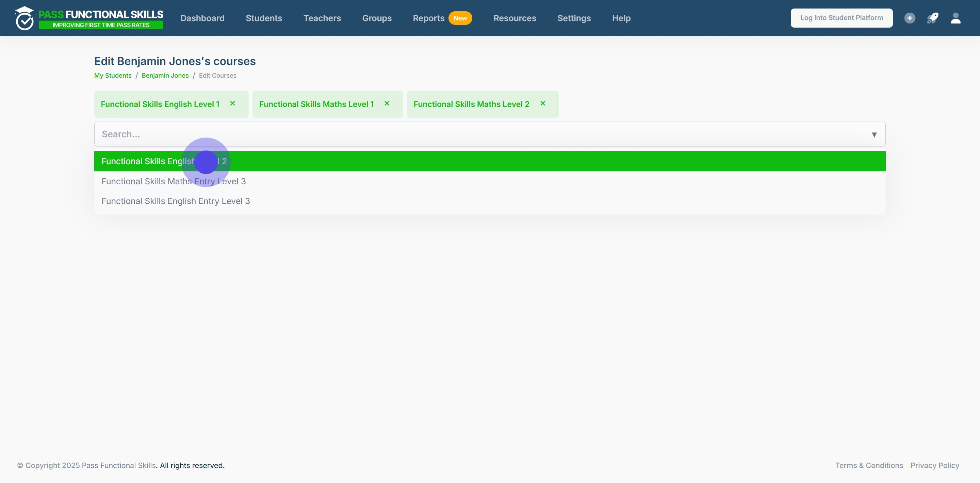Open the Settings menu
The width and height of the screenshot is (980, 483).
tap(574, 18)
